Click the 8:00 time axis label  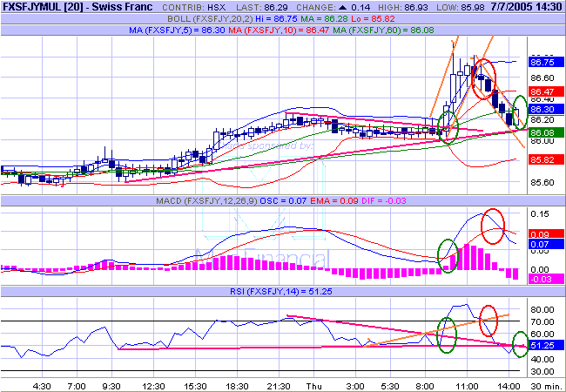pos(425,386)
